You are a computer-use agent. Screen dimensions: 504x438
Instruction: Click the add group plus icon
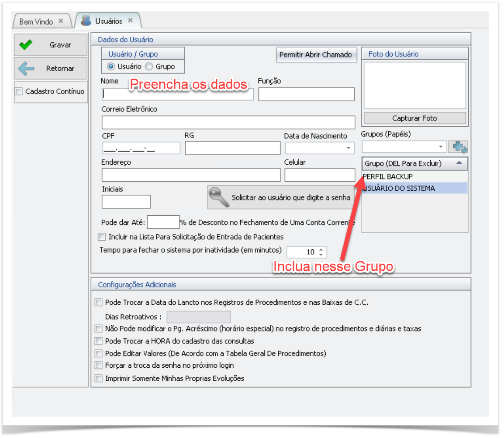click(x=460, y=147)
